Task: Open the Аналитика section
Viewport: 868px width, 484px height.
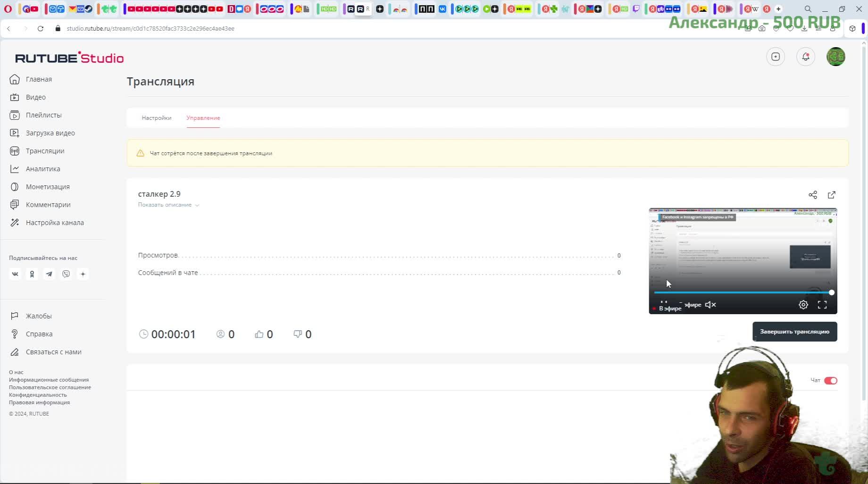Action: (43, 169)
